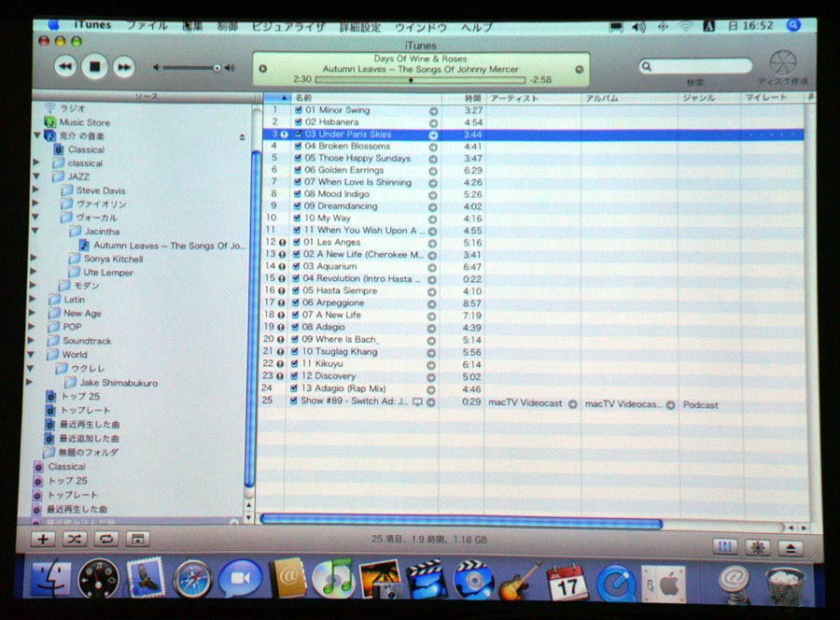The width and height of the screenshot is (840, 620).
Task: Open GarageBand guitar icon in Dock
Action: pyautogui.click(x=519, y=582)
